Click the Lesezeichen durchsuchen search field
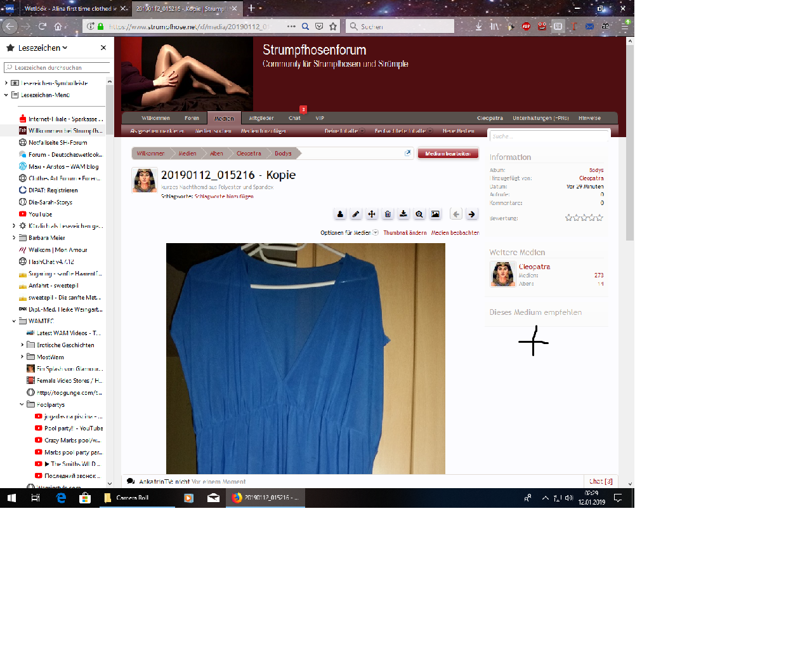The width and height of the screenshot is (812, 650). tap(57, 67)
